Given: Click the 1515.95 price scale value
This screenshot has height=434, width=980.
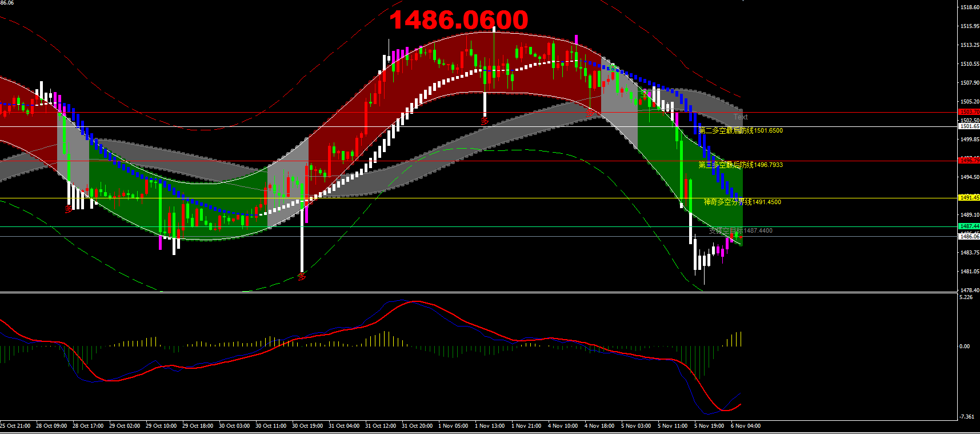Looking at the screenshot, I should [970, 26].
